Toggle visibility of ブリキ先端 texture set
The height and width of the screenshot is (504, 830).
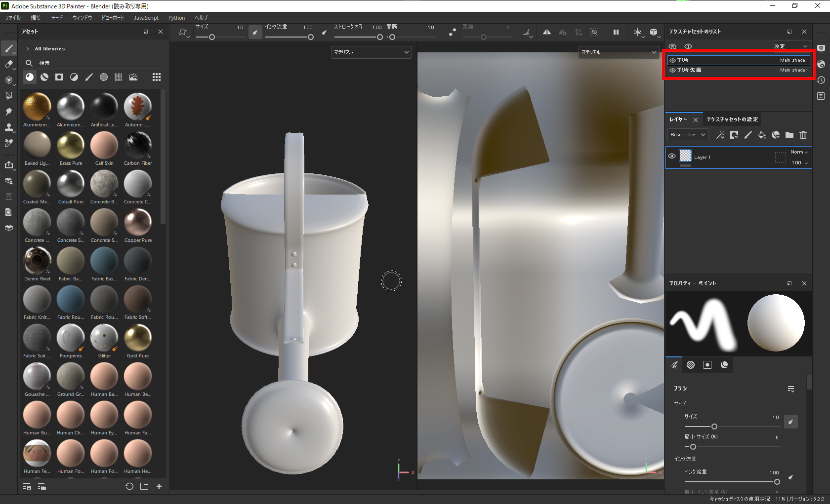(x=672, y=70)
